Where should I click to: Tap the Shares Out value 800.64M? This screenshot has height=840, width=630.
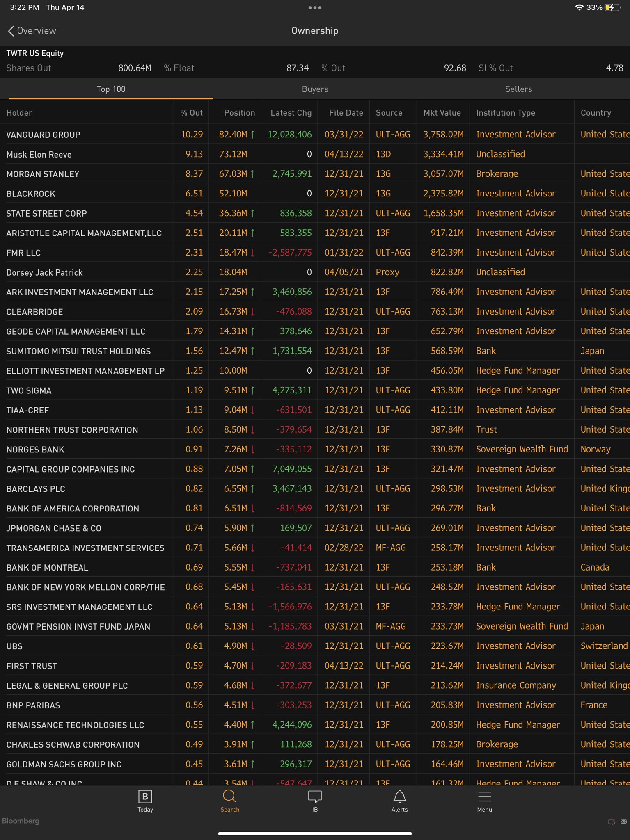[135, 68]
